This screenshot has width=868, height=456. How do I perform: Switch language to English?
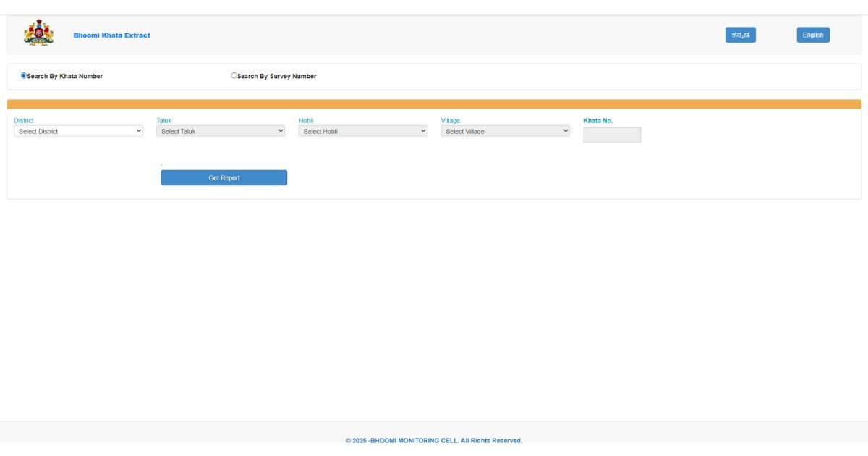[813, 35]
